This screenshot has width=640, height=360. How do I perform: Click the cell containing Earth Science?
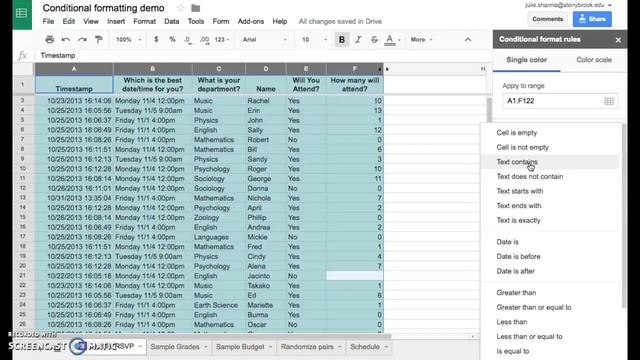tap(218, 305)
